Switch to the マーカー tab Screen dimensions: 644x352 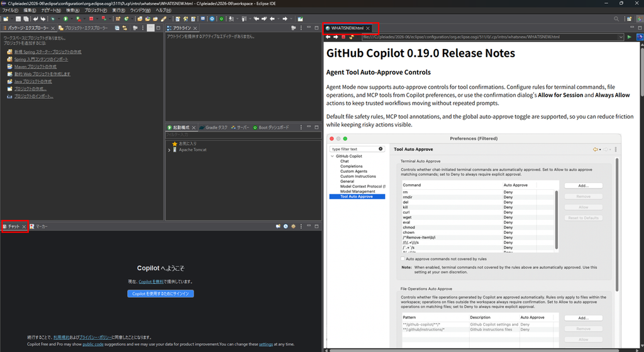tap(38, 226)
